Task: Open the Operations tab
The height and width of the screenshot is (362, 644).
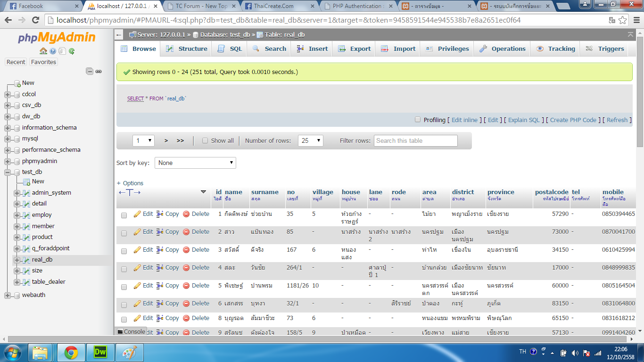Action: (502, 49)
